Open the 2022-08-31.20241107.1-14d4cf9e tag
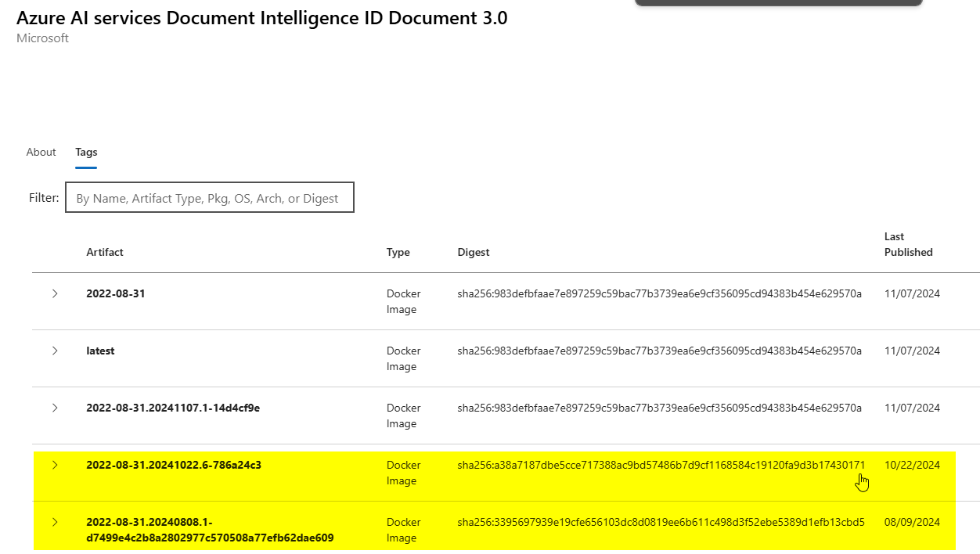The height and width of the screenshot is (554, 980). click(x=173, y=408)
